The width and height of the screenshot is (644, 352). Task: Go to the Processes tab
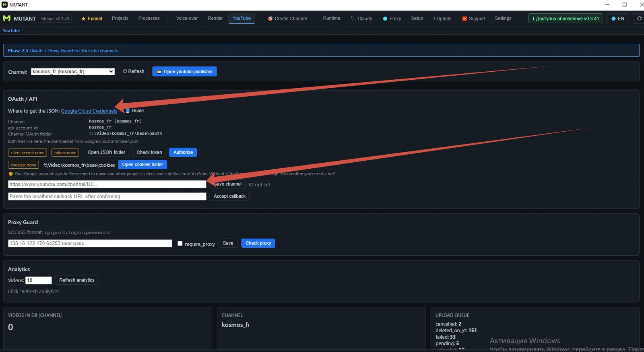149,19
